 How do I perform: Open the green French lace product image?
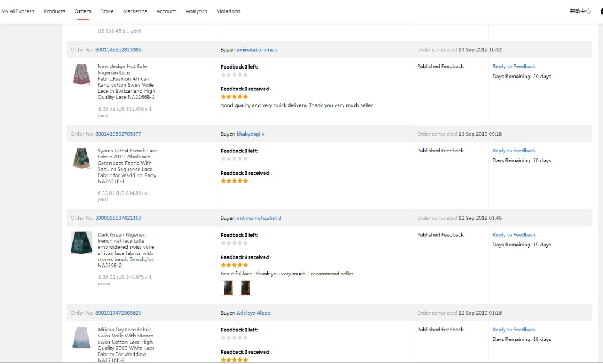pyautogui.click(x=81, y=160)
